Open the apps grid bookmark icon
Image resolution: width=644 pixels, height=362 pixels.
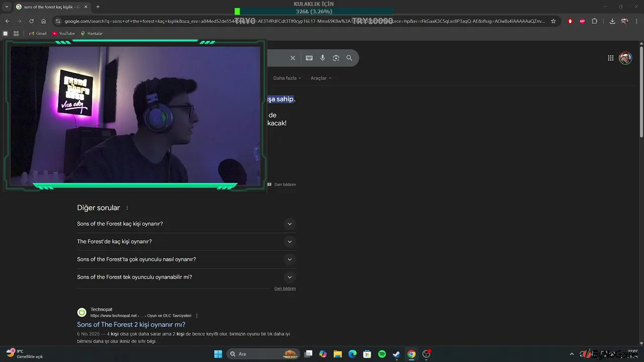coord(16,34)
